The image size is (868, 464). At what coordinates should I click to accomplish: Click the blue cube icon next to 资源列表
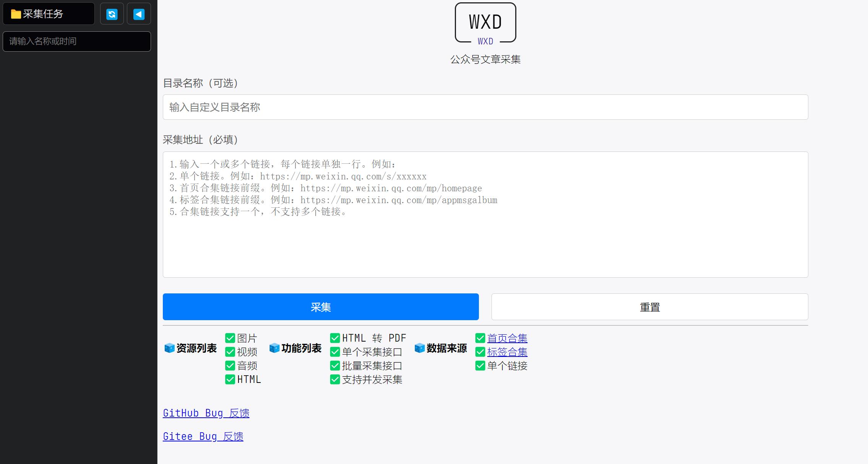pos(169,348)
